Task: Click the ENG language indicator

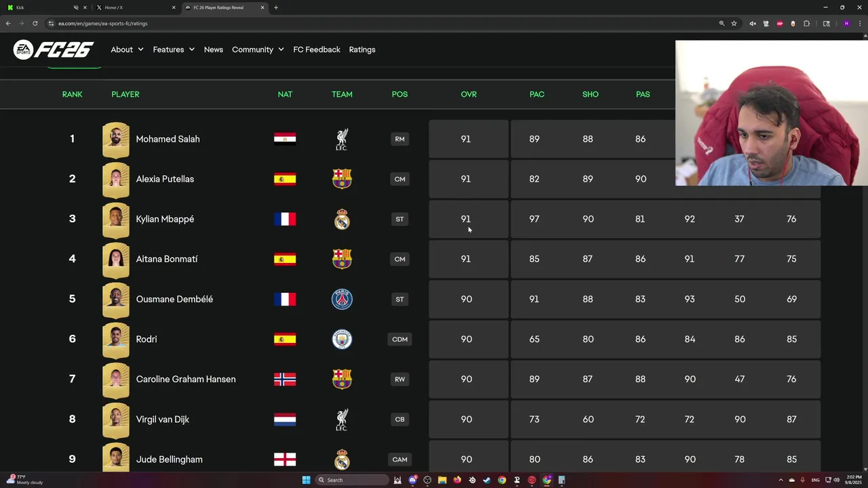Action: tap(815, 480)
